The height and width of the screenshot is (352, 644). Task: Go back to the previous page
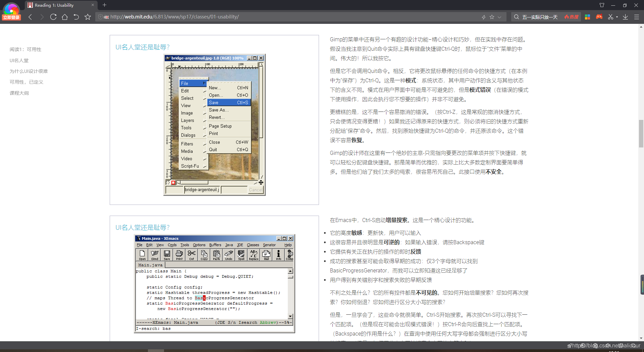coord(30,17)
